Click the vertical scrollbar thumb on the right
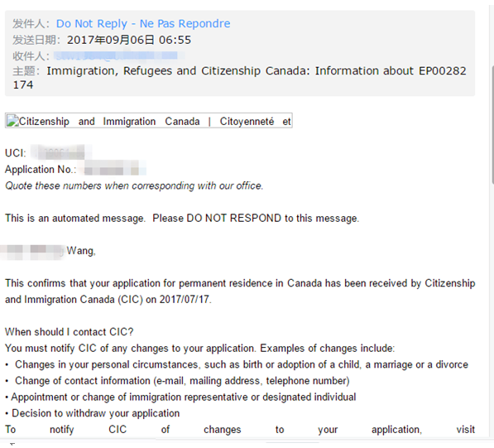The height and width of the screenshot is (448, 494). tap(492, 124)
